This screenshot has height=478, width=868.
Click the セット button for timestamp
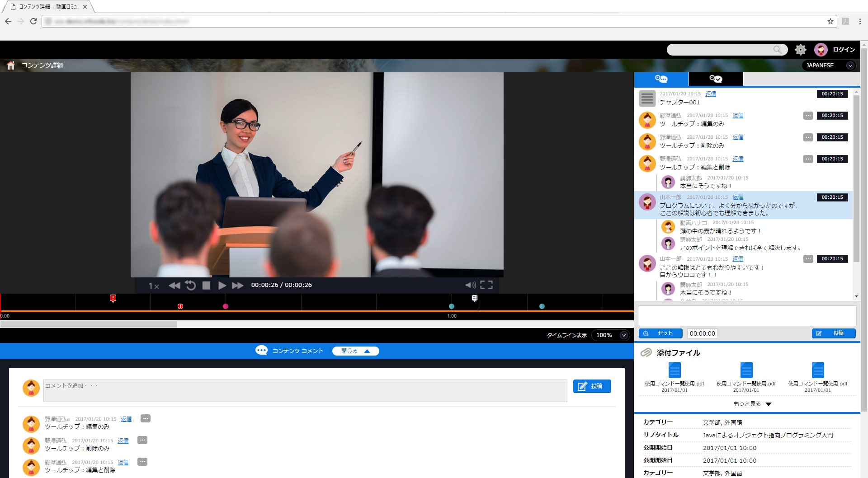pyautogui.click(x=660, y=333)
